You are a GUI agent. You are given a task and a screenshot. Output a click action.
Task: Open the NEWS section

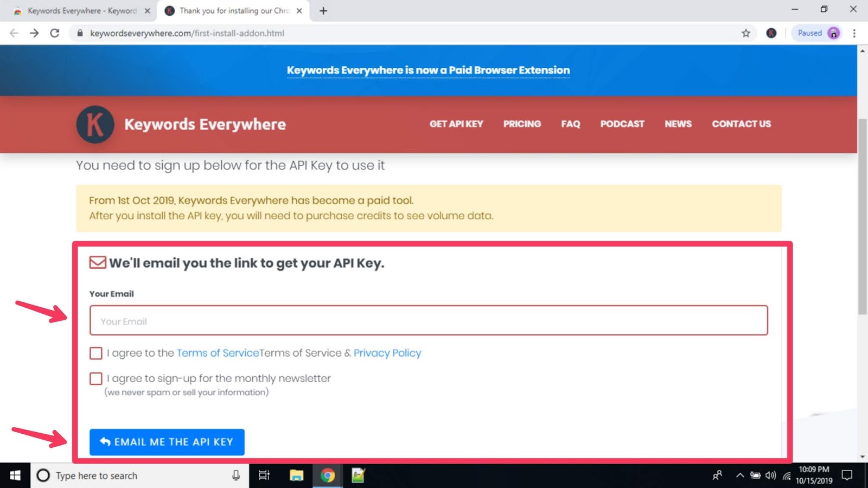click(678, 124)
